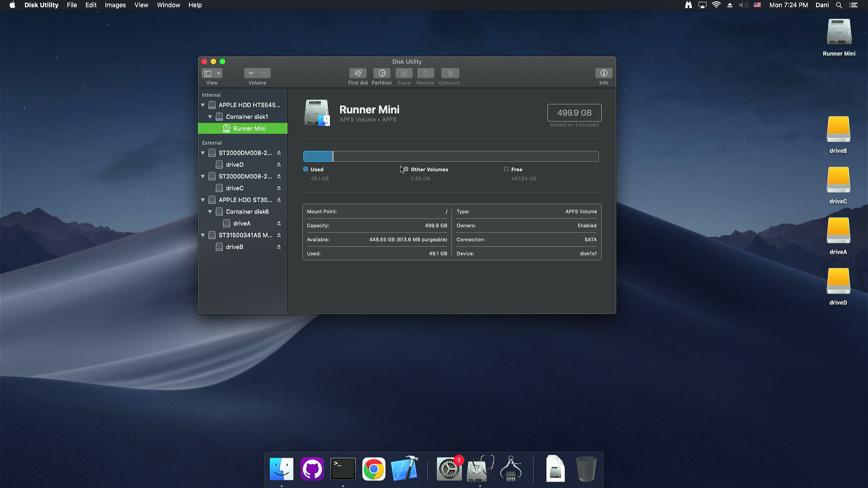Select driveB in the sidebar
The image size is (868, 488).
tap(243, 247)
